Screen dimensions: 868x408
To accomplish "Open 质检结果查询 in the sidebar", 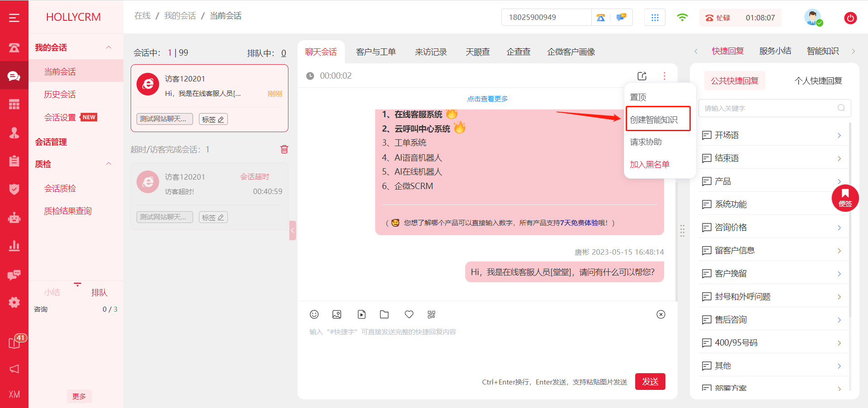I will pyautogui.click(x=68, y=211).
